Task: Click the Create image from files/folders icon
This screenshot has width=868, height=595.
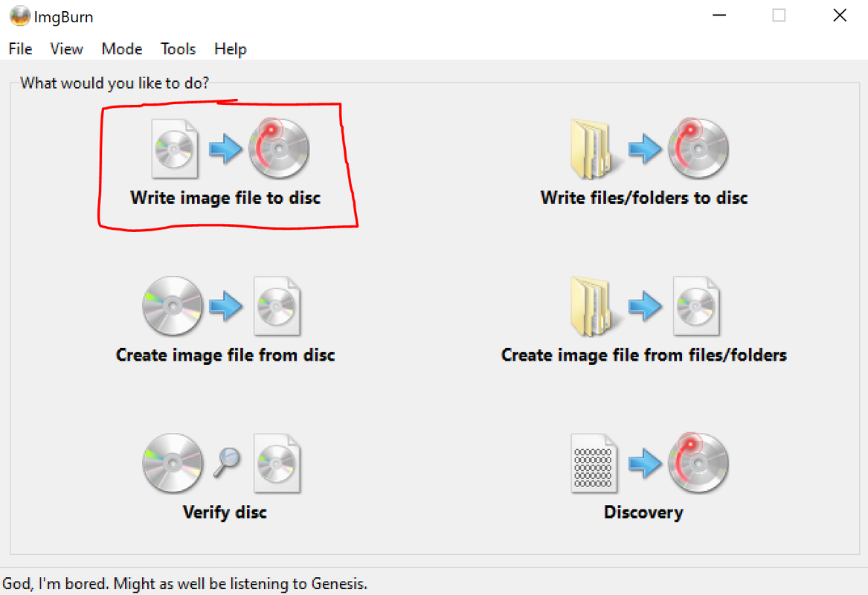Action: tap(646, 306)
